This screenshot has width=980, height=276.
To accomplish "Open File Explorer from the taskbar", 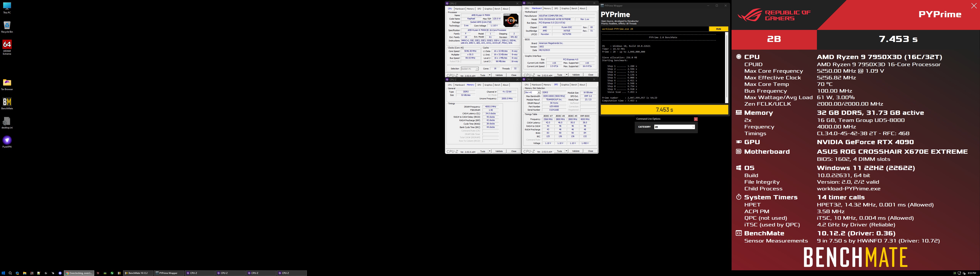I will (x=25, y=273).
